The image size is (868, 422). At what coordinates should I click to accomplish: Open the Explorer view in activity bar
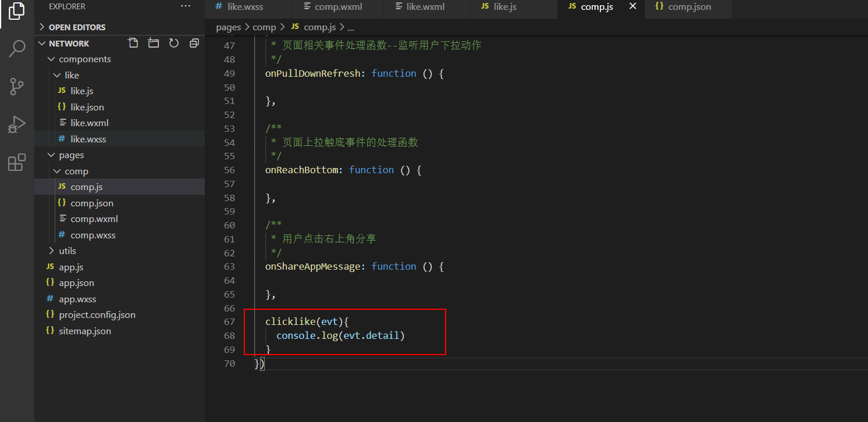(17, 11)
